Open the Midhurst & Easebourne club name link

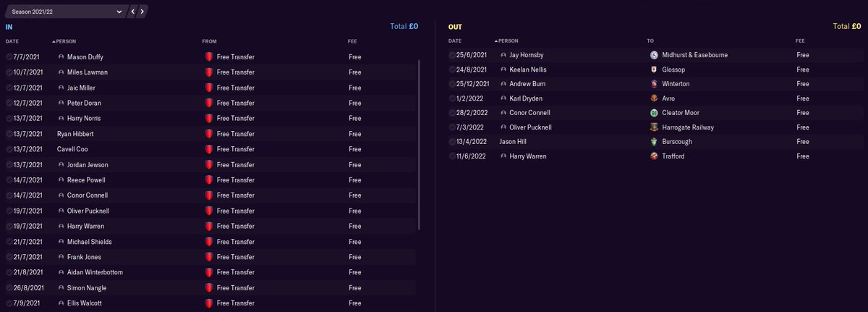click(x=695, y=54)
